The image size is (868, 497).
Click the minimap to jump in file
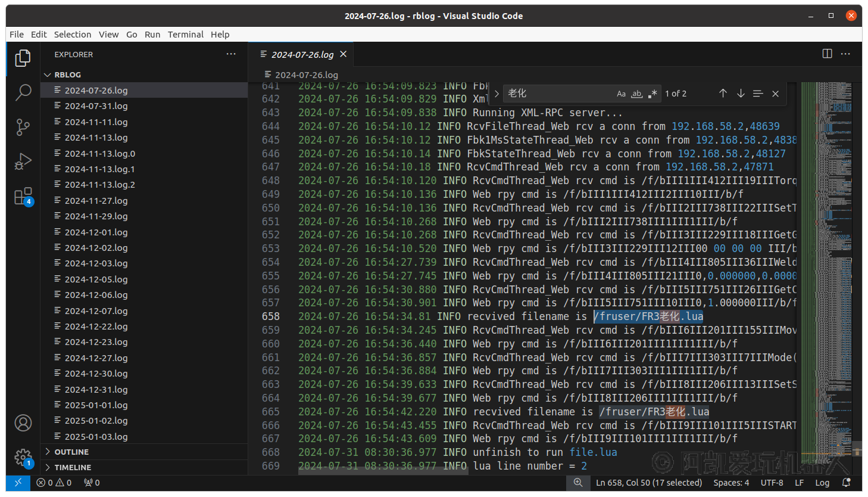[826, 238]
